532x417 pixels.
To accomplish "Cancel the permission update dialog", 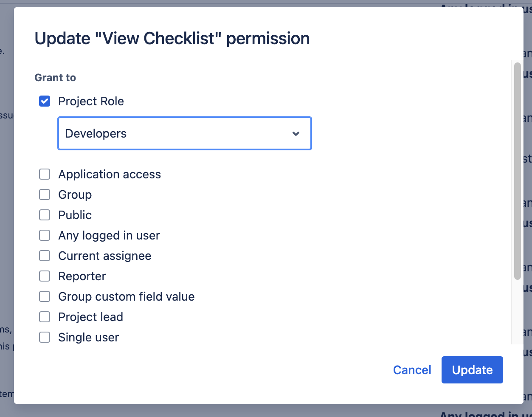I will point(412,370).
